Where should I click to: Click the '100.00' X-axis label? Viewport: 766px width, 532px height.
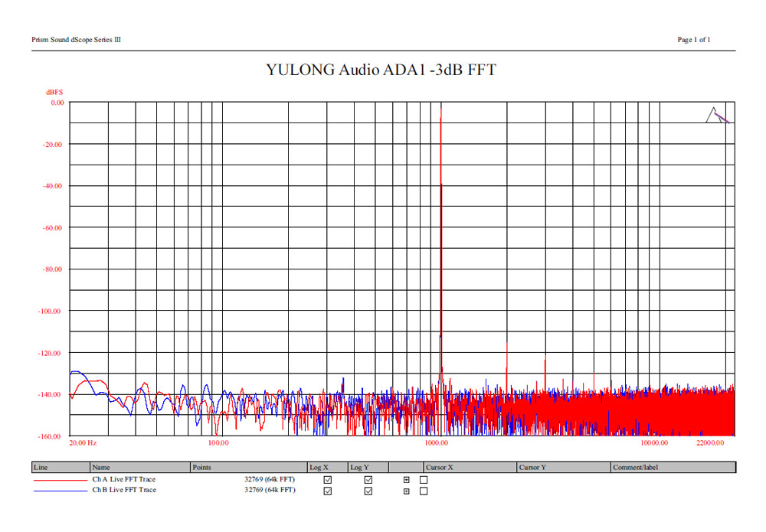[218, 443]
